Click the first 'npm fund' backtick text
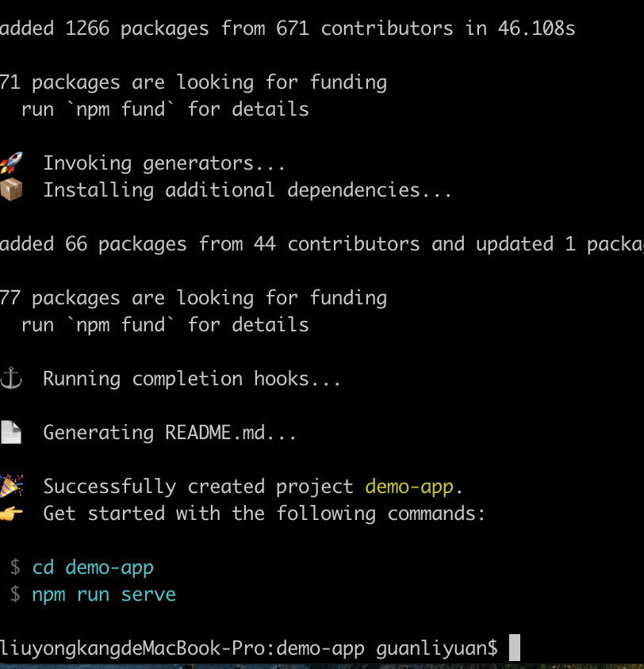The image size is (644, 669). 121,109
